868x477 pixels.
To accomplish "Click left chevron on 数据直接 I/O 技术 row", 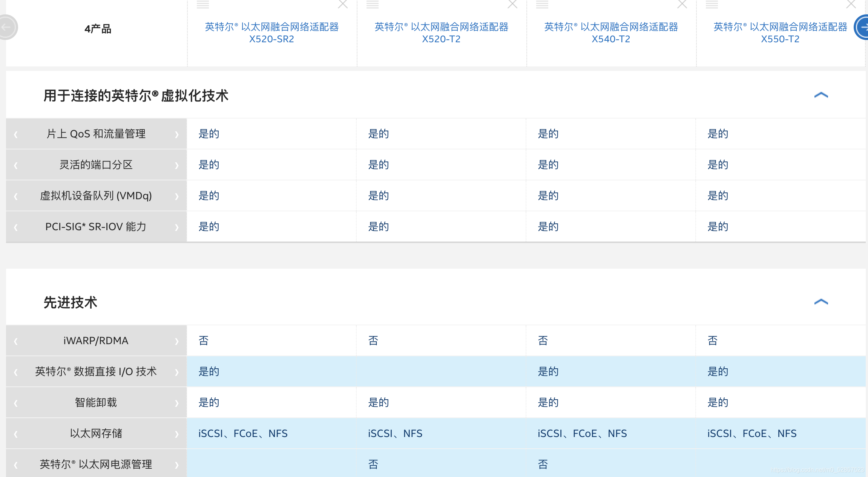I will pyautogui.click(x=16, y=372).
